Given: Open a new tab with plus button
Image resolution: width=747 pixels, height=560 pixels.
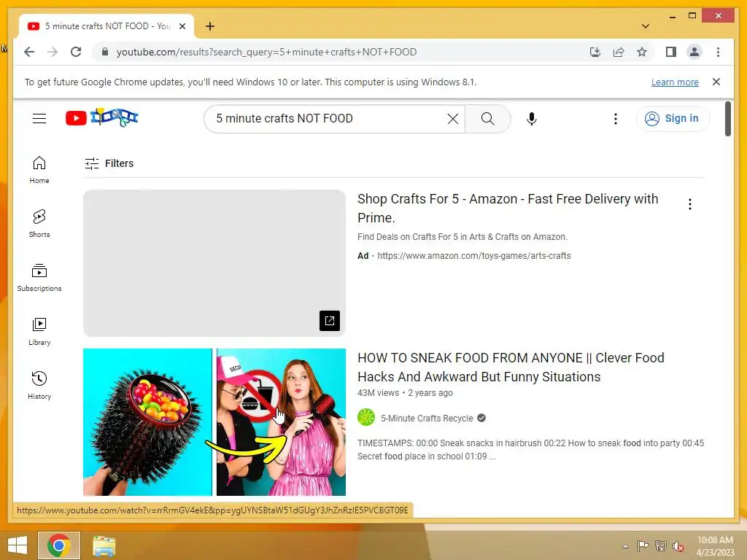Looking at the screenshot, I should click(210, 26).
